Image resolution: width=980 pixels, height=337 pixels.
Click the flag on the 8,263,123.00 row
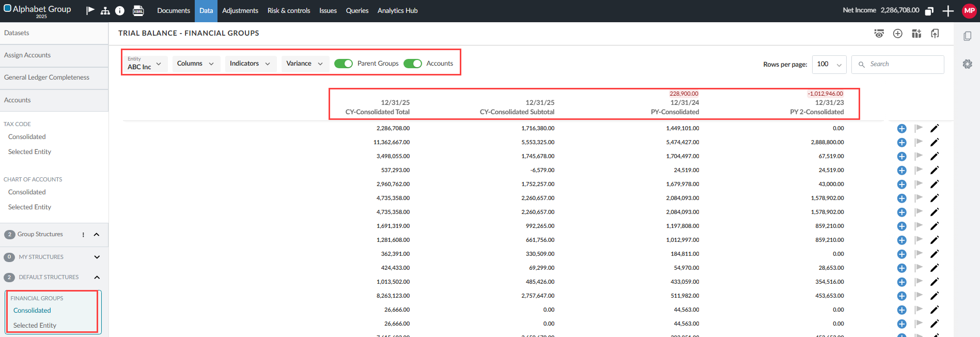point(919,296)
